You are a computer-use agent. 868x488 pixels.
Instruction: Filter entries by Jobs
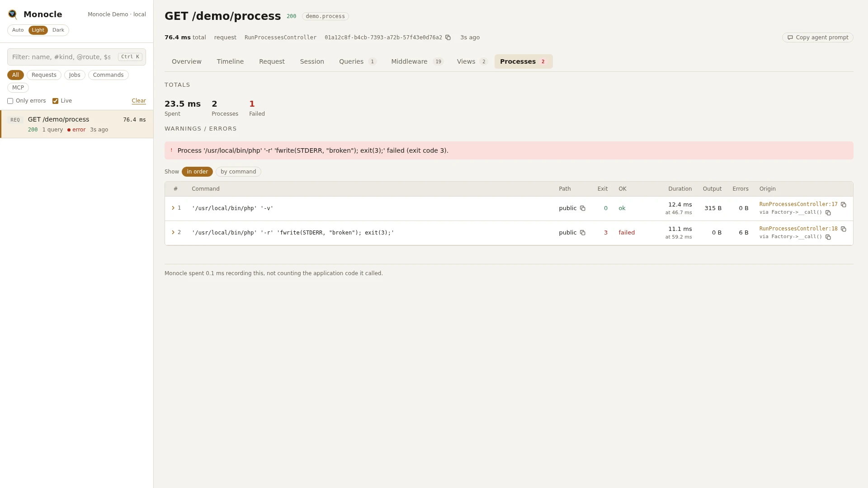pyautogui.click(x=75, y=75)
